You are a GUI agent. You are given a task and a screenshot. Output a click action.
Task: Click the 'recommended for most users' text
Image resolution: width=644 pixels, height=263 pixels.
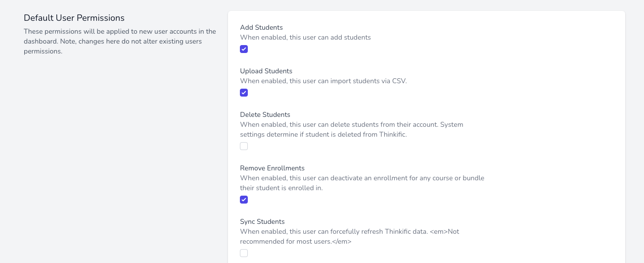[x=295, y=241]
